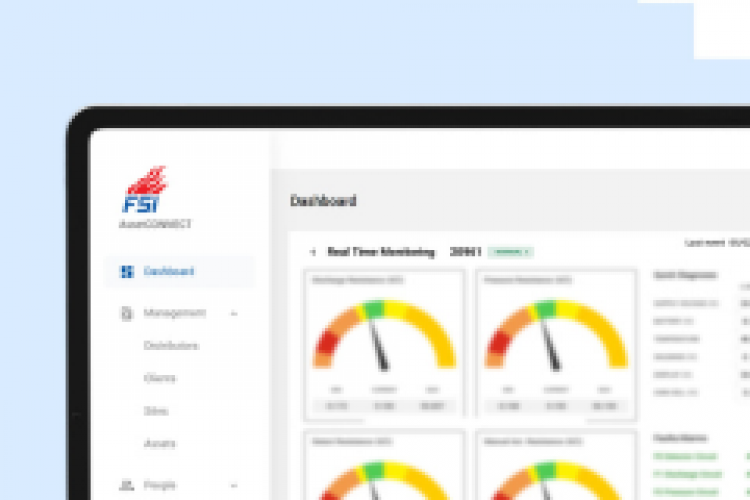Open the green status dropdown beside 20961

[510, 252]
